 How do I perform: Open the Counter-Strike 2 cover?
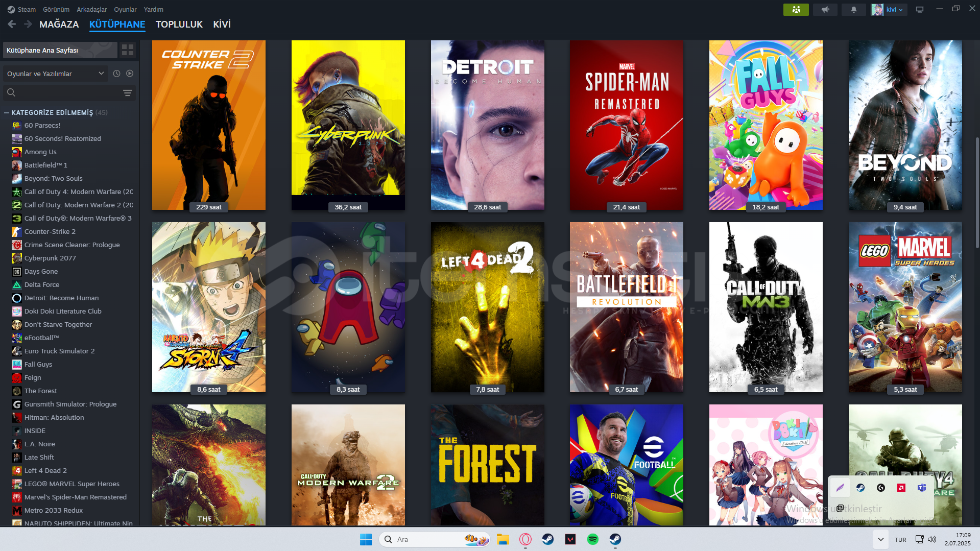tap(209, 125)
